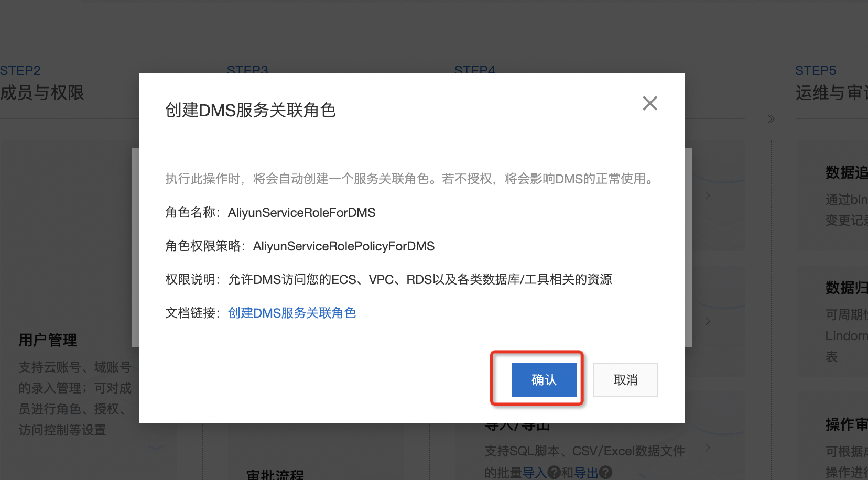The image size is (868, 480).
Task: Click the 确认 confirm button
Action: pos(544,380)
